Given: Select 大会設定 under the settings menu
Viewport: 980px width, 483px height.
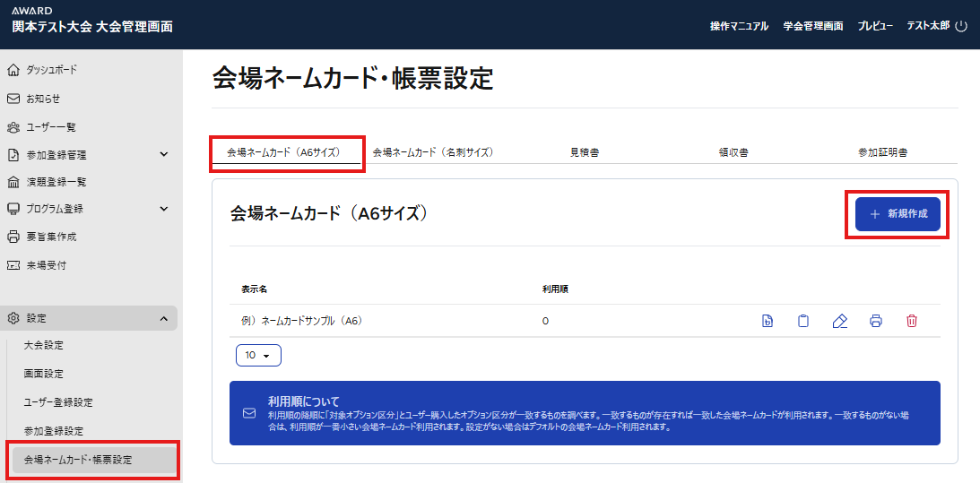Looking at the screenshot, I should click(44, 345).
